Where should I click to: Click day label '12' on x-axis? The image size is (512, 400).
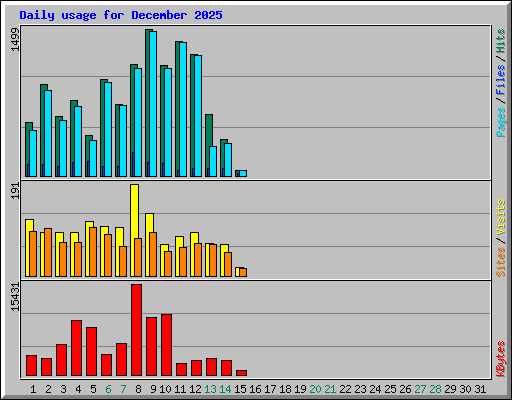195,389
